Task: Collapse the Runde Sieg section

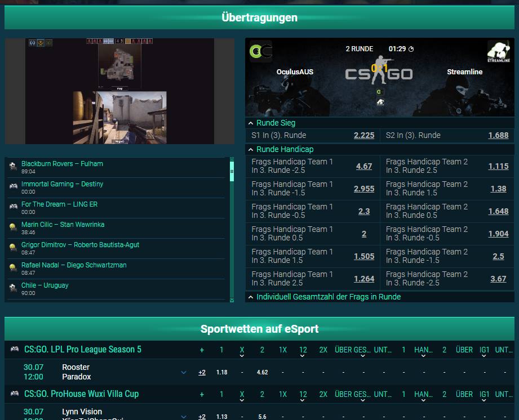Action: 251,123
